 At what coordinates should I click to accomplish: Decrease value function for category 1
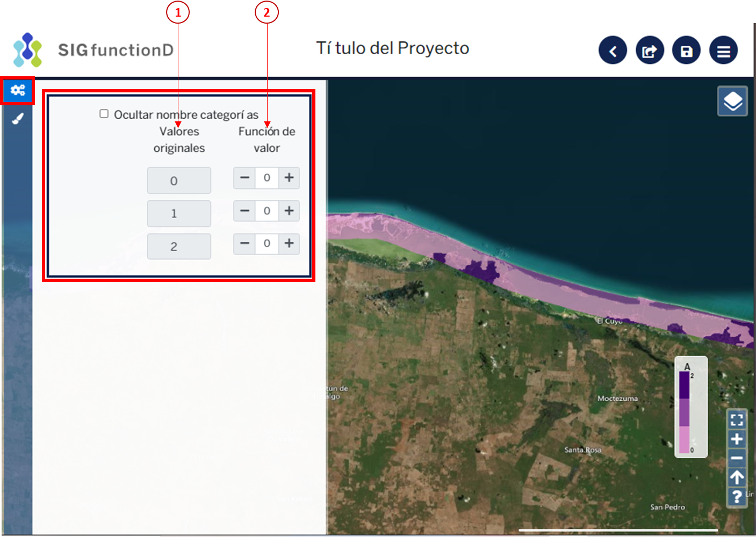(x=244, y=211)
